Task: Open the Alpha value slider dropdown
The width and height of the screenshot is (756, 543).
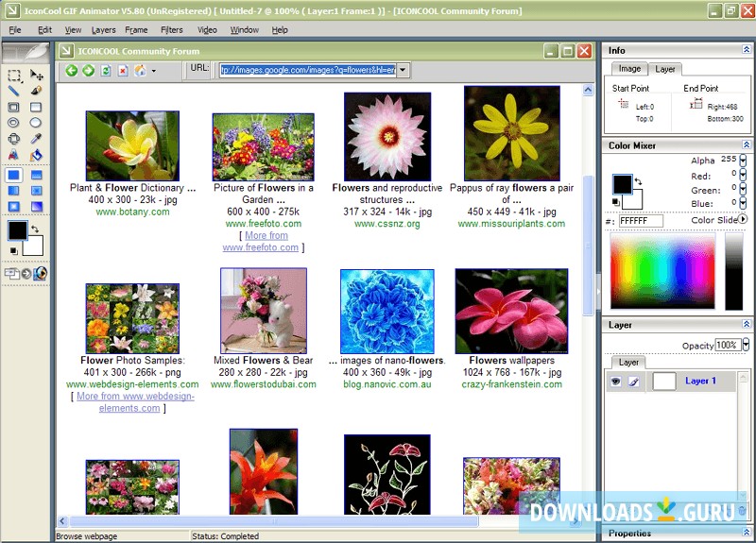Action: click(x=743, y=160)
